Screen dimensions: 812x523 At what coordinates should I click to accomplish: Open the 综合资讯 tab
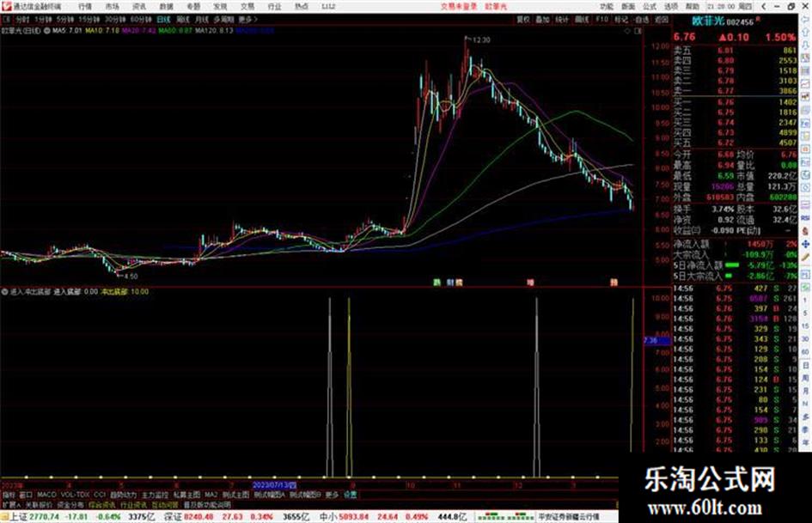[x=102, y=505]
